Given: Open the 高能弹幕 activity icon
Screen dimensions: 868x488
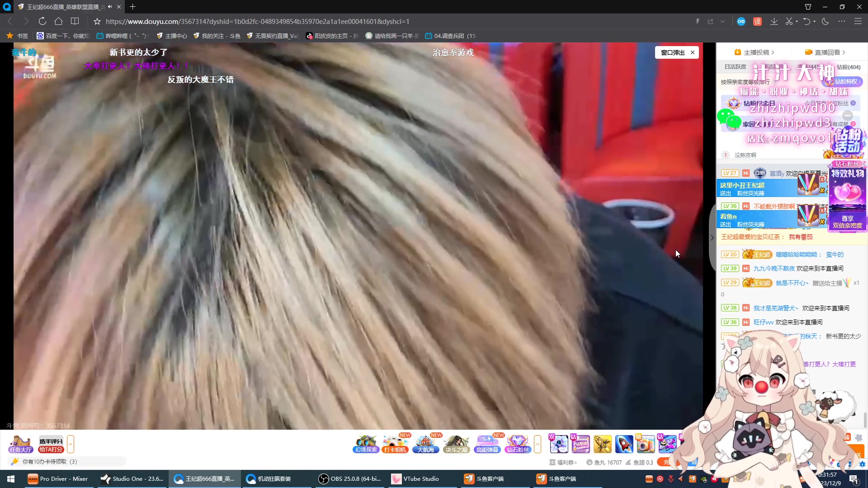Looking at the screenshot, I should pos(487,444).
